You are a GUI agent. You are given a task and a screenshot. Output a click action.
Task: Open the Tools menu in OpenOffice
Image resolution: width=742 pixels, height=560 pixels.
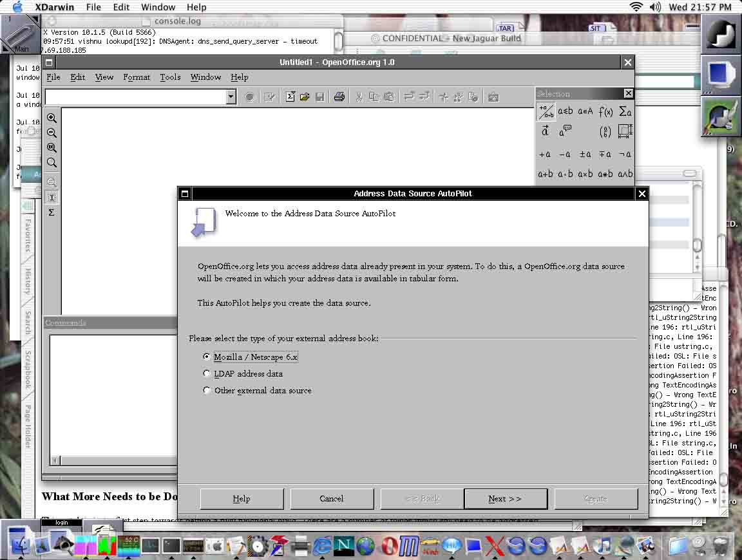[x=170, y=77]
